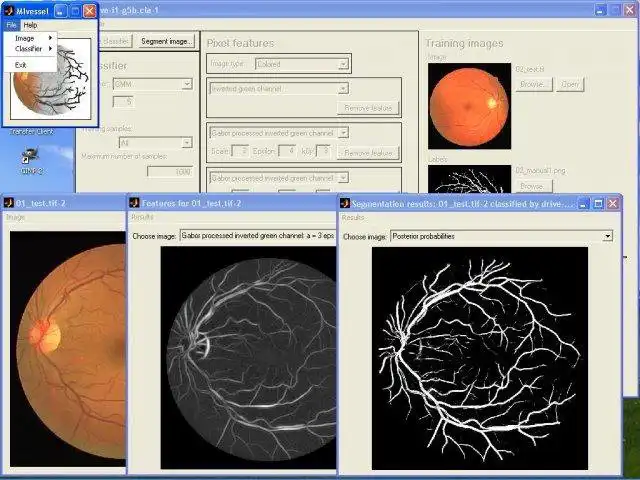Viewport: 640px width, 480px height.
Task: Open the Results menu in Segmentation results window
Action: point(353,218)
